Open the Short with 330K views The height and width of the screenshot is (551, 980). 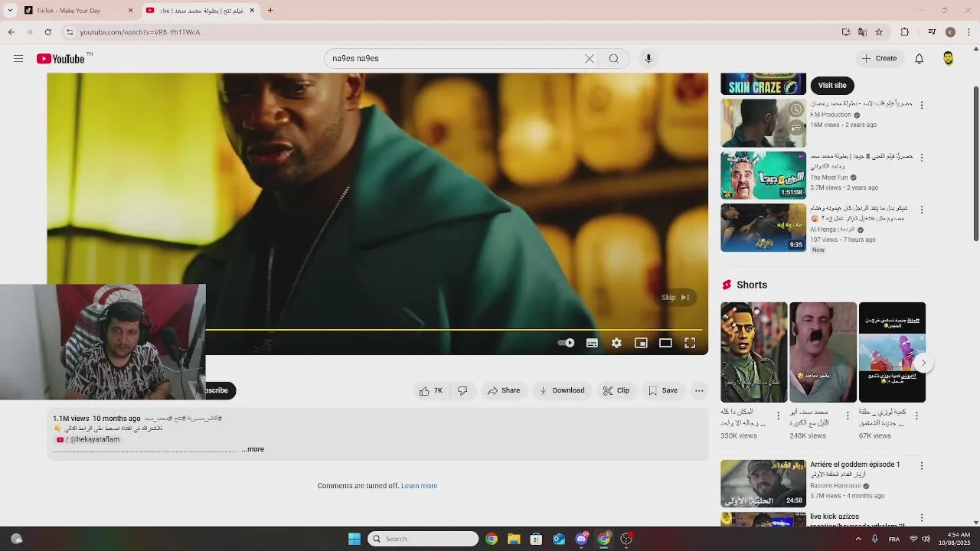[754, 352]
